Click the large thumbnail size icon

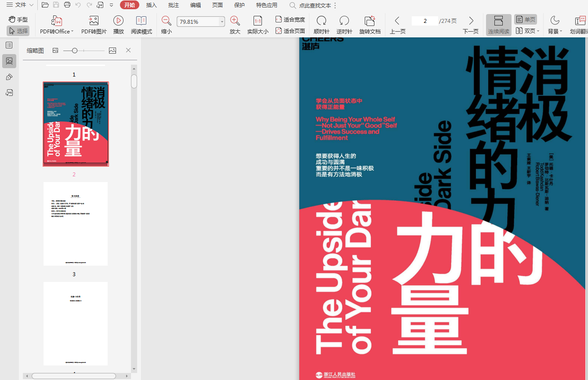click(113, 51)
